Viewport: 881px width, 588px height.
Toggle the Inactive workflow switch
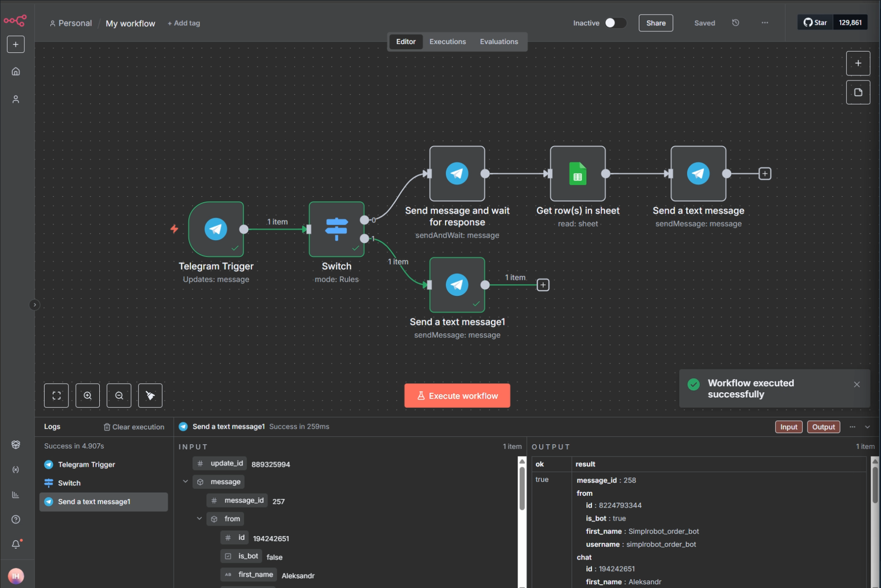coord(615,23)
